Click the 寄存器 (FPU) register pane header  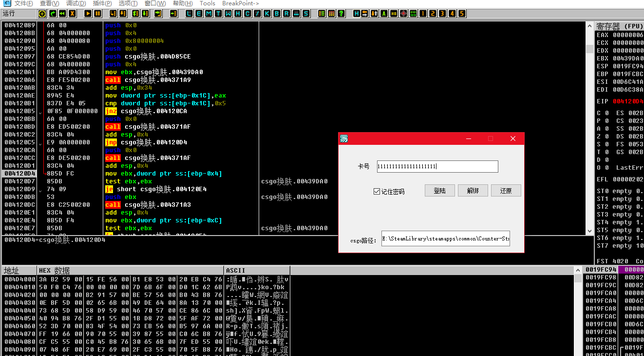coord(620,26)
